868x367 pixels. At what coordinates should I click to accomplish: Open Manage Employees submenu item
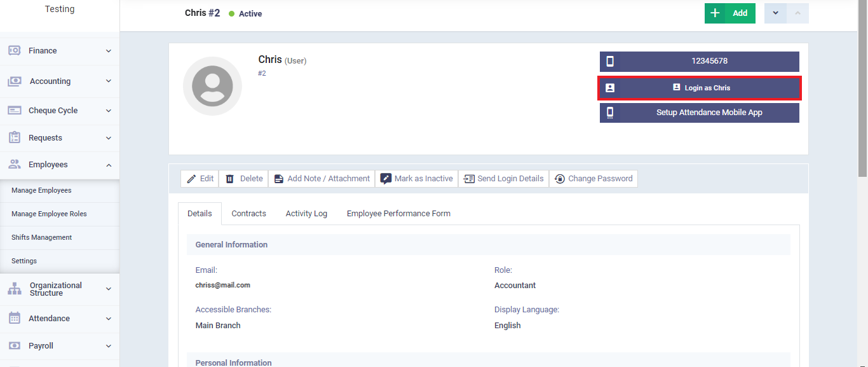(60, 190)
